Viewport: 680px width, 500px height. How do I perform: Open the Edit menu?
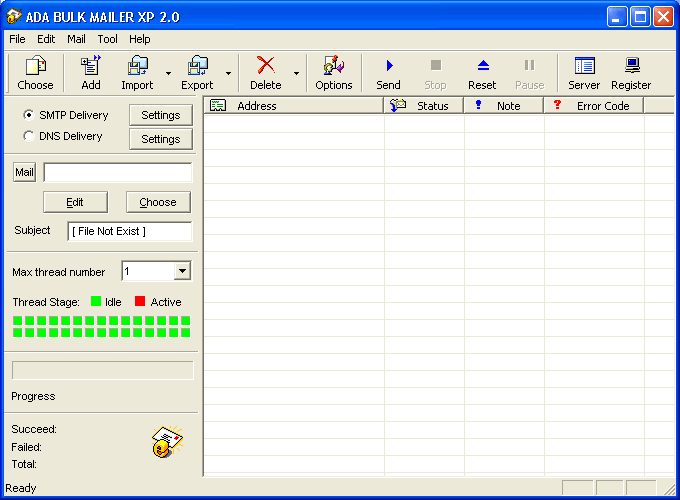coord(46,39)
